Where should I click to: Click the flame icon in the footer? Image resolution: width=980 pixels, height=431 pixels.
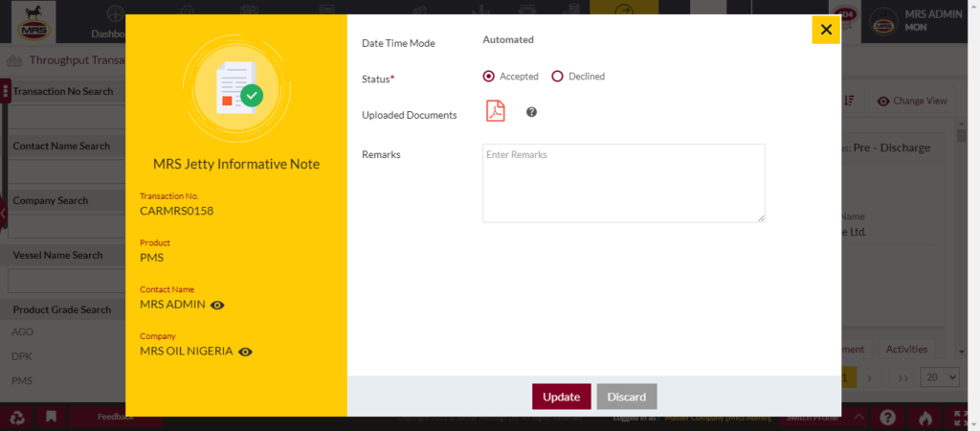pos(924,418)
